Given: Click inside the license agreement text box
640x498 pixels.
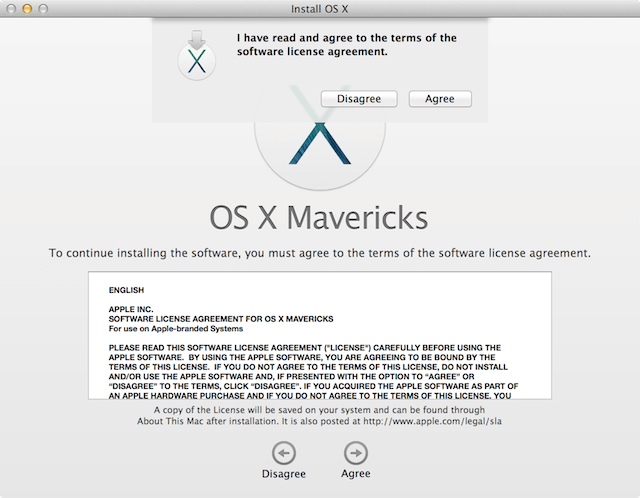Looking at the screenshot, I should [x=320, y=335].
